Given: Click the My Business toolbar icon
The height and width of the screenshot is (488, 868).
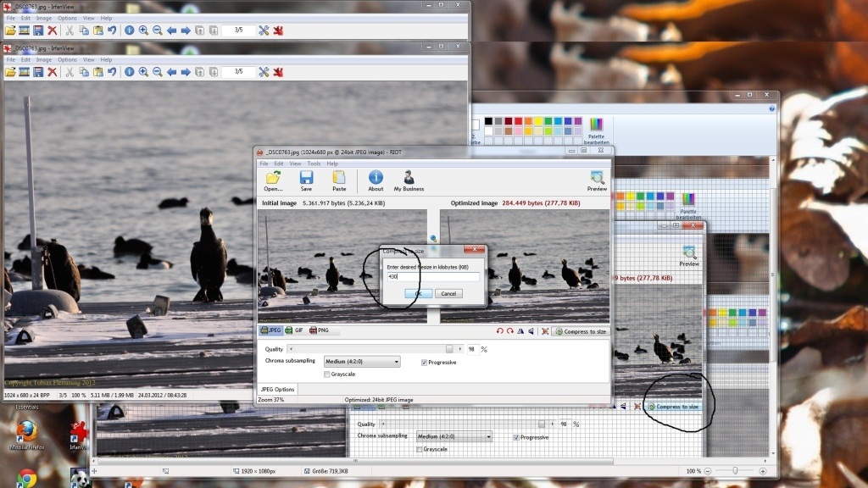Looking at the screenshot, I should pyautogui.click(x=409, y=181).
